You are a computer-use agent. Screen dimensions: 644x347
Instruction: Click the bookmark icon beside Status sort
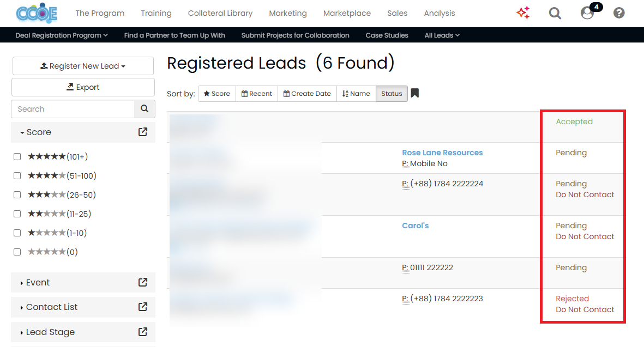tap(415, 93)
